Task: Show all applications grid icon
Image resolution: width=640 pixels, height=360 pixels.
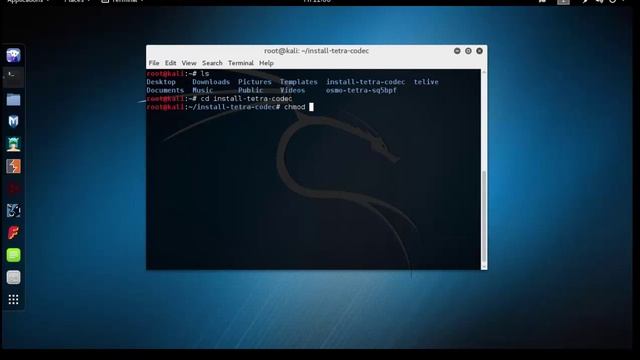Action: click(x=13, y=300)
